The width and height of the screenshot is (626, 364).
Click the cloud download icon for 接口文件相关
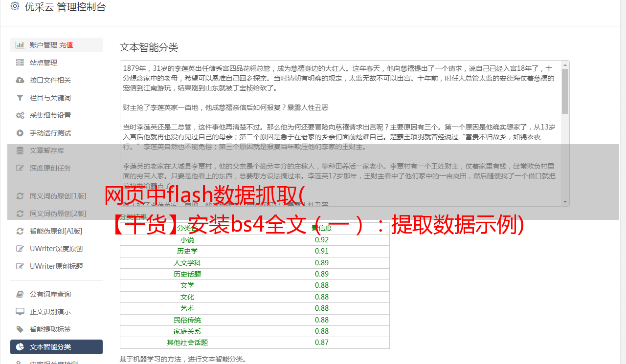tap(20, 80)
